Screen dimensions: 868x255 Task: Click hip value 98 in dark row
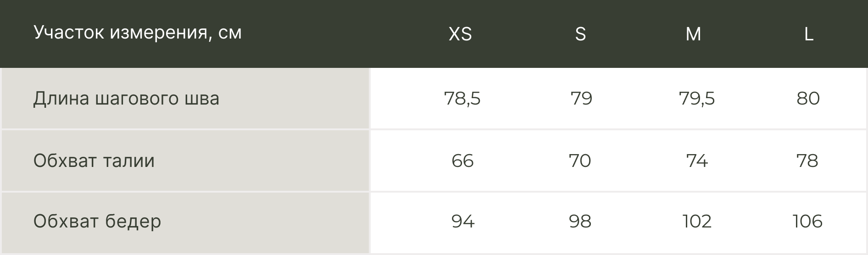click(580, 222)
